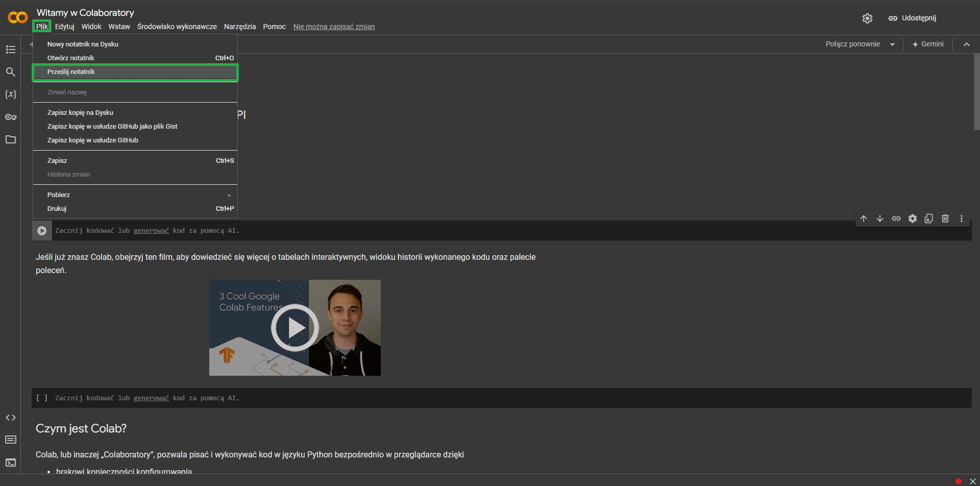
Task: Select Zapisz kopię na Dysku
Action: click(x=135, y=113)
